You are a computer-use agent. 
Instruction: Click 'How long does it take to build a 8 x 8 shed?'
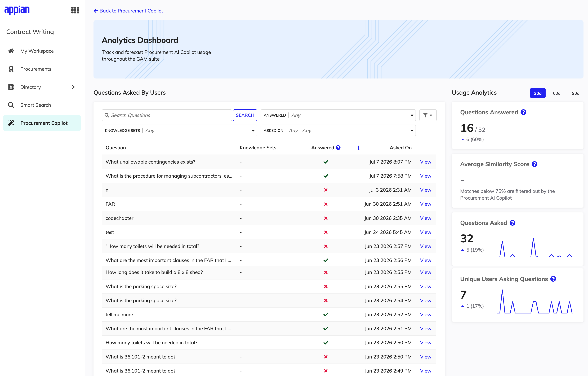click(x=154, y=272)
